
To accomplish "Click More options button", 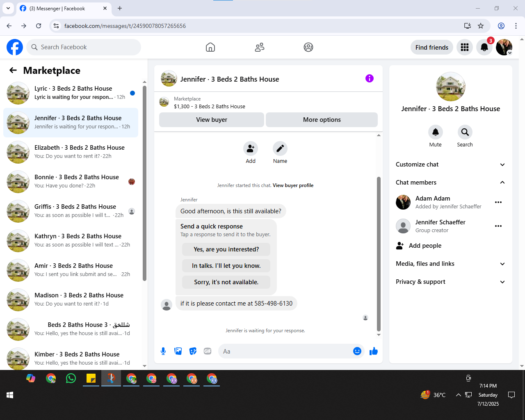I will (322, 120).
